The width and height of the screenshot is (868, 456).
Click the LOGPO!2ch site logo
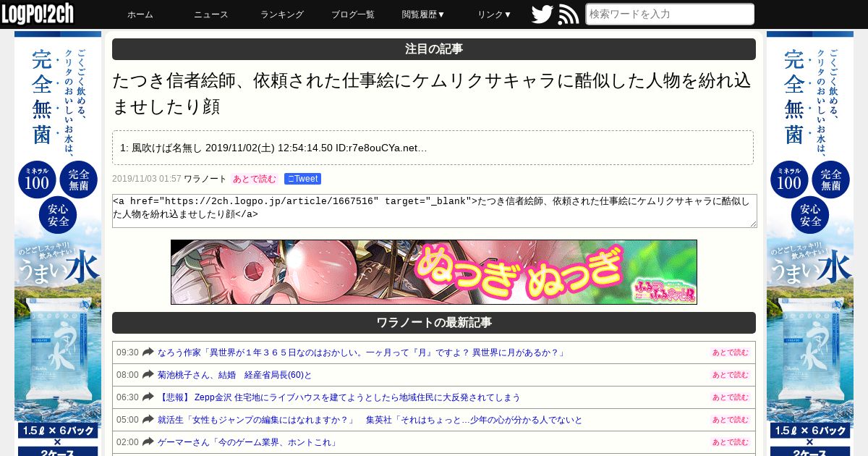point(38,14)
